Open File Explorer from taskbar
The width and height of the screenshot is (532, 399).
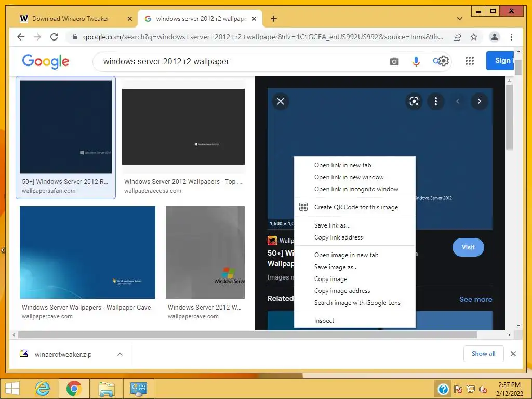tap(107, 389)
